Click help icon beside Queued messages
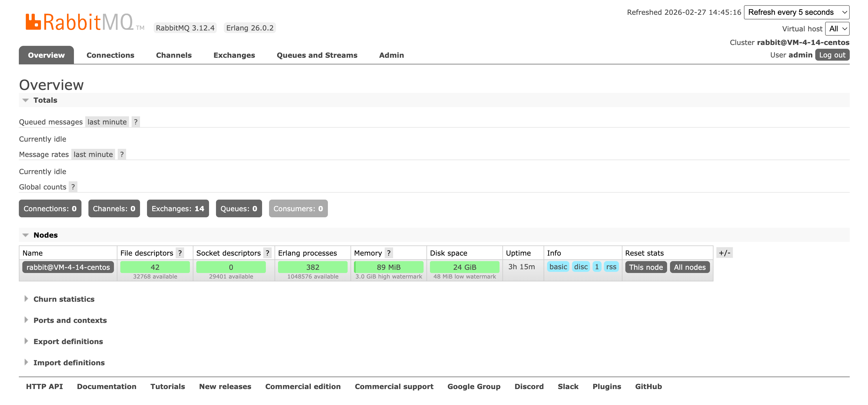 coord(135,122)
